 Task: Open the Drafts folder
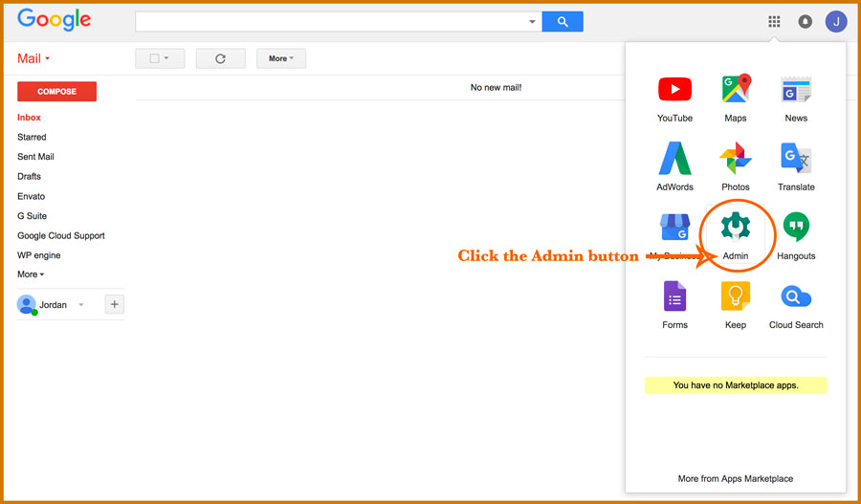click(x=29, y=176)
